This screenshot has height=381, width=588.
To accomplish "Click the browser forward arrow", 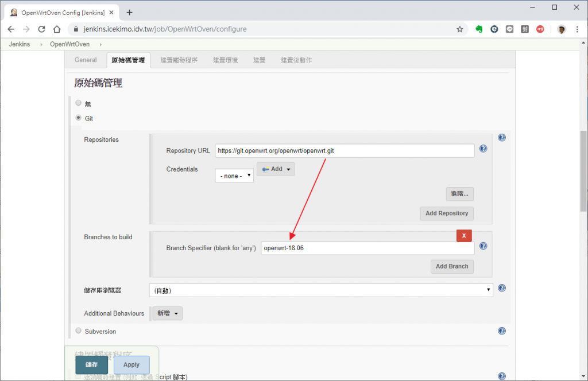I will point(26,29).
